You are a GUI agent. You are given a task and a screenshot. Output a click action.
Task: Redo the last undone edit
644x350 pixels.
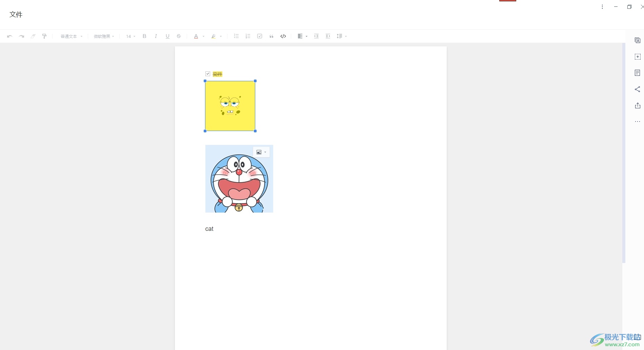pyautogui.click(x=21, y=36)
